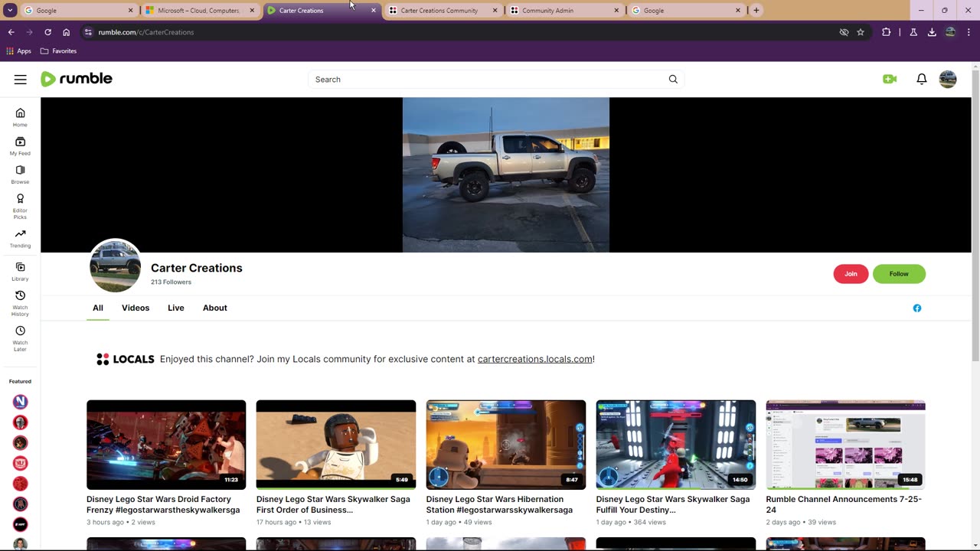This screenshot has height=551, width=980.
Task: Switch to the Videos tab
Action: 136,308
